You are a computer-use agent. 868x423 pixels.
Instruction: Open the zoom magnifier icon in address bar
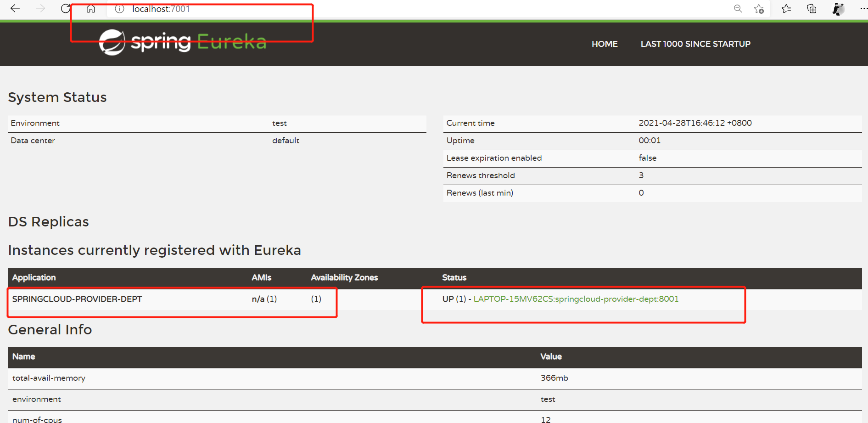point(738,8)
